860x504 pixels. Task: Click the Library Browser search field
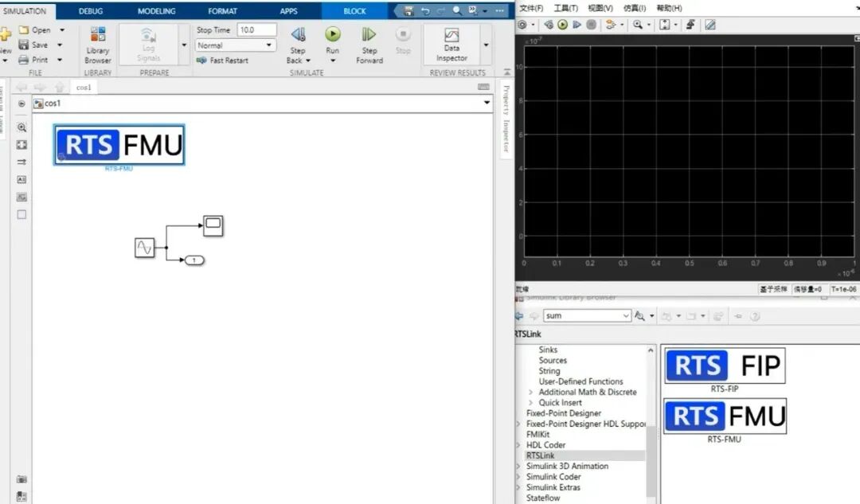pyautogui.click(x=586, y=316)
